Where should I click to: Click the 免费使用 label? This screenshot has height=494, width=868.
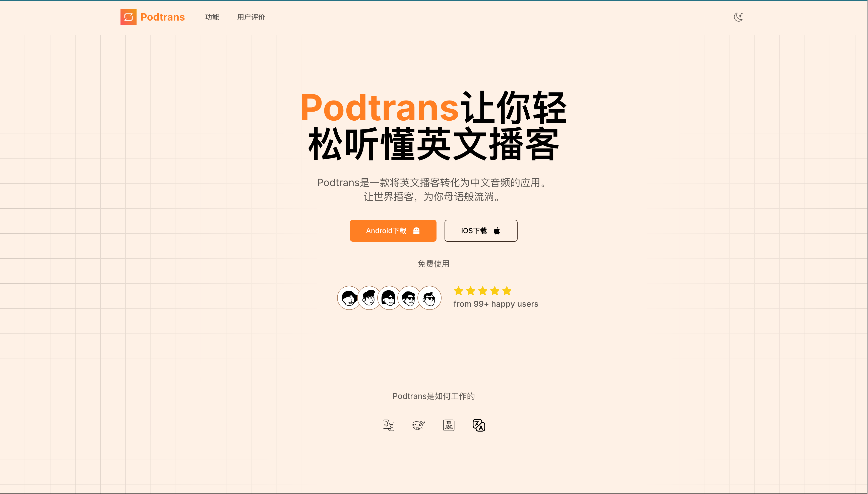(x=434, y=264)
